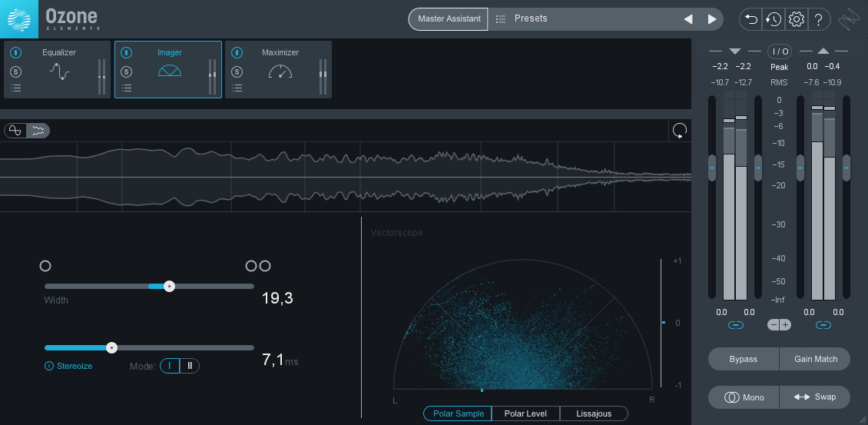Select the Equalizer curve icon
The image size is (868, 425).
pos(59,71)
